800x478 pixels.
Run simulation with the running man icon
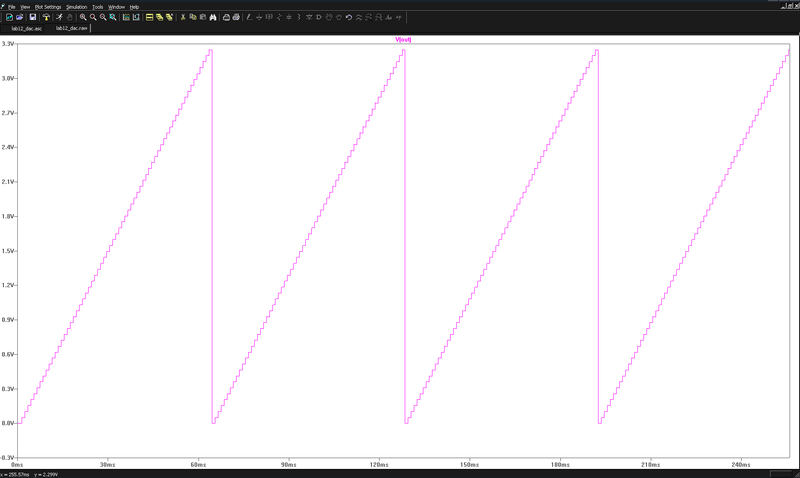pos(59,17)
